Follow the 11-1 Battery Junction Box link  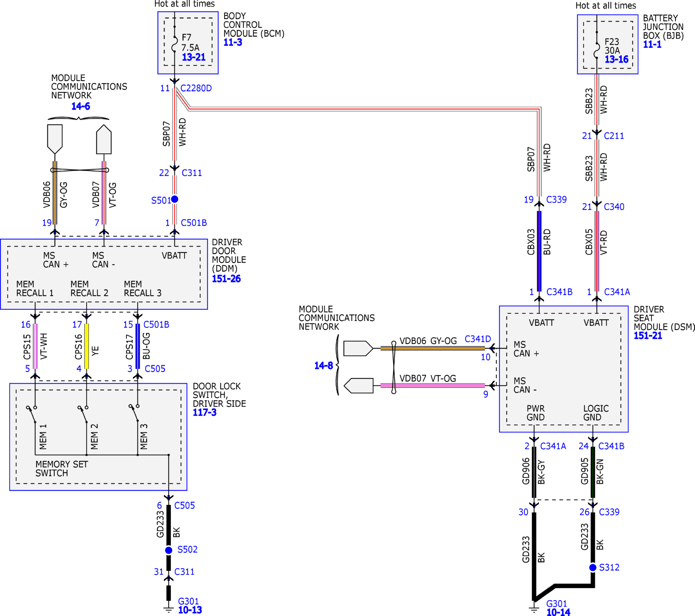pyautogui.click(x=652, y=44)
